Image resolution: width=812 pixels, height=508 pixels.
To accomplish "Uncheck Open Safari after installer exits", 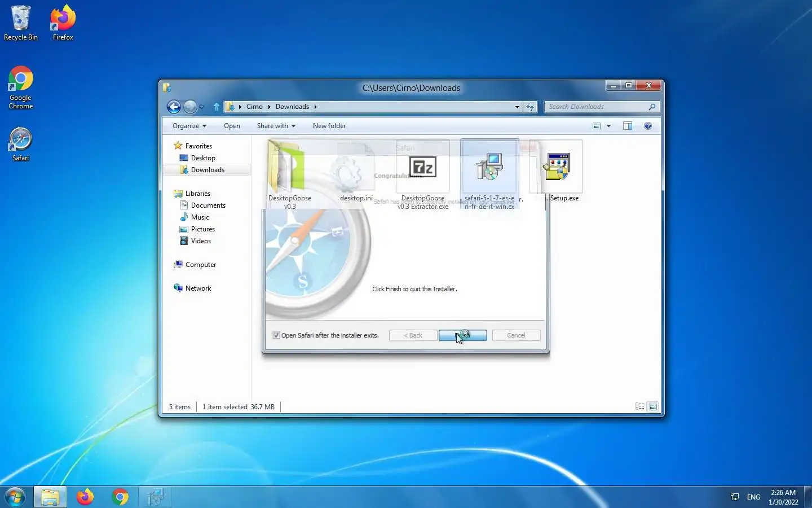I will [x=276, y=335].
